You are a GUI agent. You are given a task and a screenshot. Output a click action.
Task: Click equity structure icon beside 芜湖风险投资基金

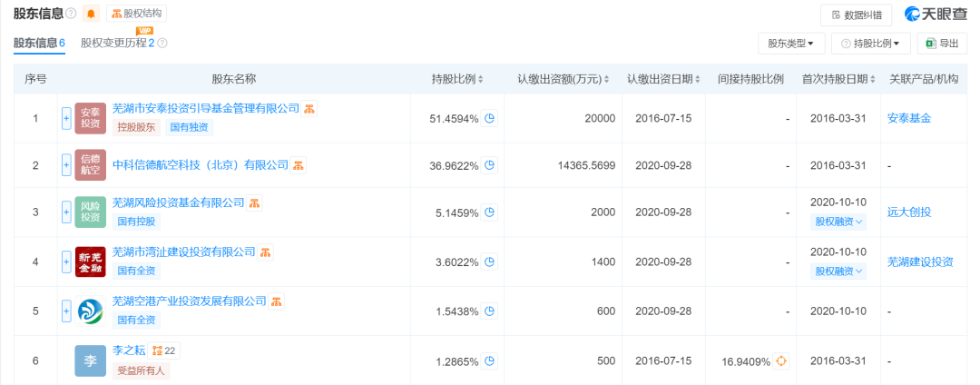[254, 202]
